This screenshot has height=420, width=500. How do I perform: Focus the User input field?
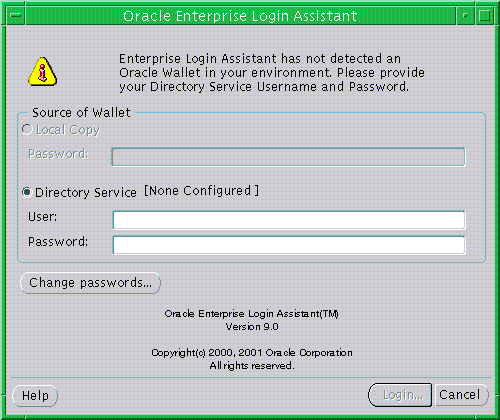(289, 220)
